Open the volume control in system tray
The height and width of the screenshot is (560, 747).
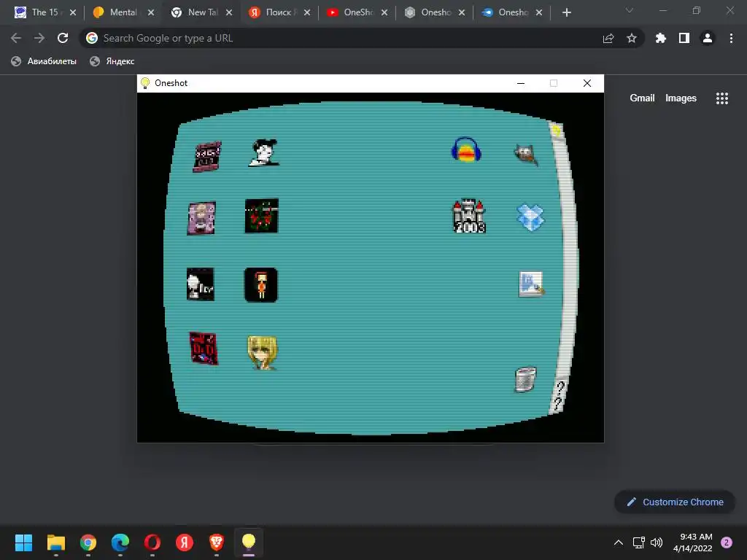(x=657, y=542)
